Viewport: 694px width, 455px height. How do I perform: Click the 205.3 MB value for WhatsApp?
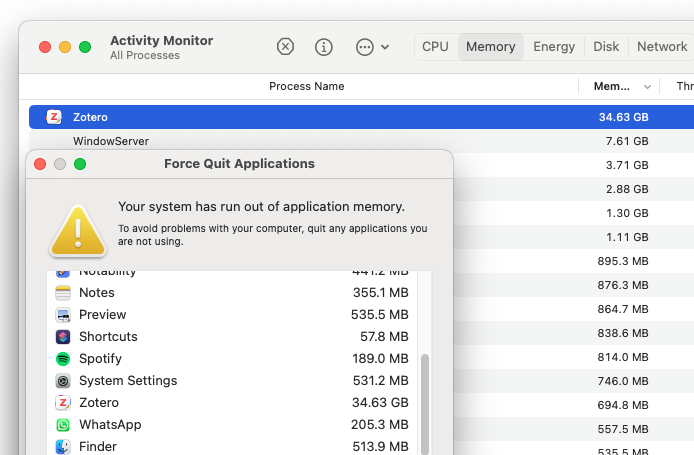pyautogui.click(x=380, y=424)
